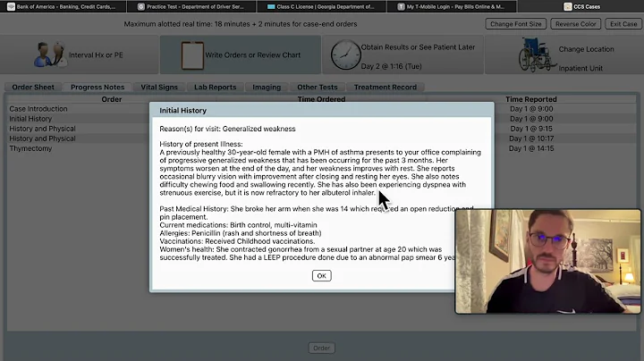This screenshot has width=644, height=361.
Task: Click the CCS Cases tab favicon
Action: pyautogui.click(x=568, y=6)
